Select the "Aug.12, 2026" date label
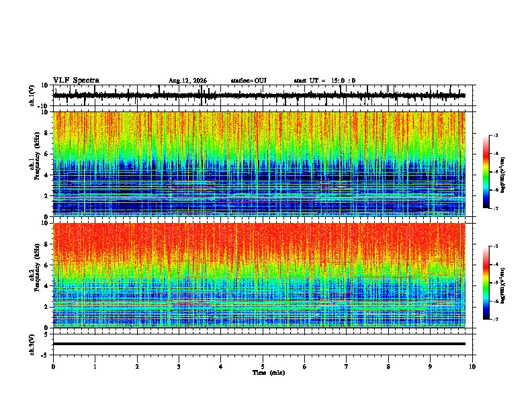532x411 pixels. tap(187, 81)
